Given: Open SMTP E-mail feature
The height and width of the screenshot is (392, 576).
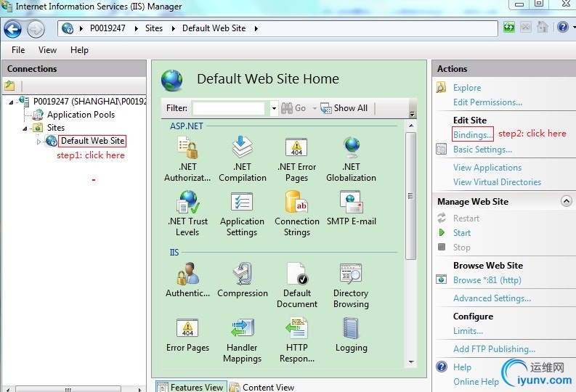Looking at the screenshot, I should coord(351,208).
